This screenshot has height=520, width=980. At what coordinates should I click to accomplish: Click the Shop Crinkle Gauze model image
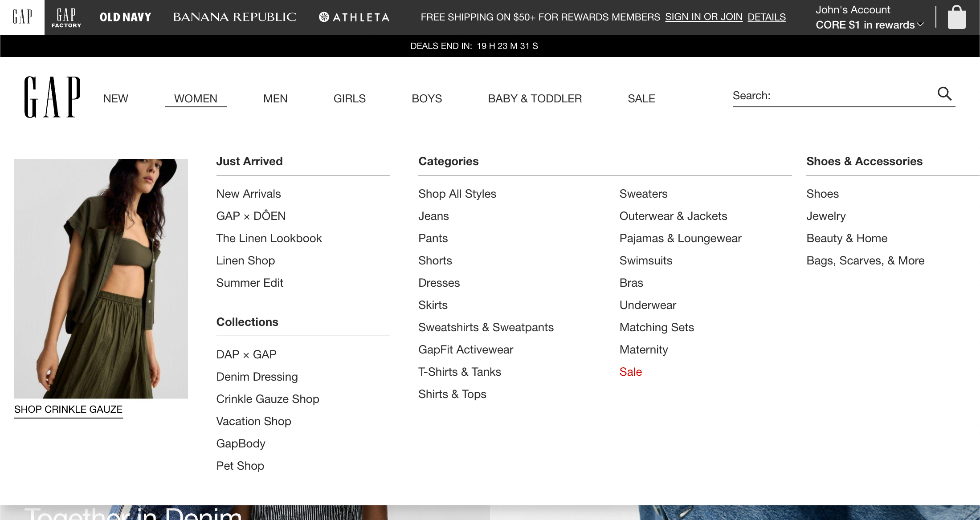[101, 278]
